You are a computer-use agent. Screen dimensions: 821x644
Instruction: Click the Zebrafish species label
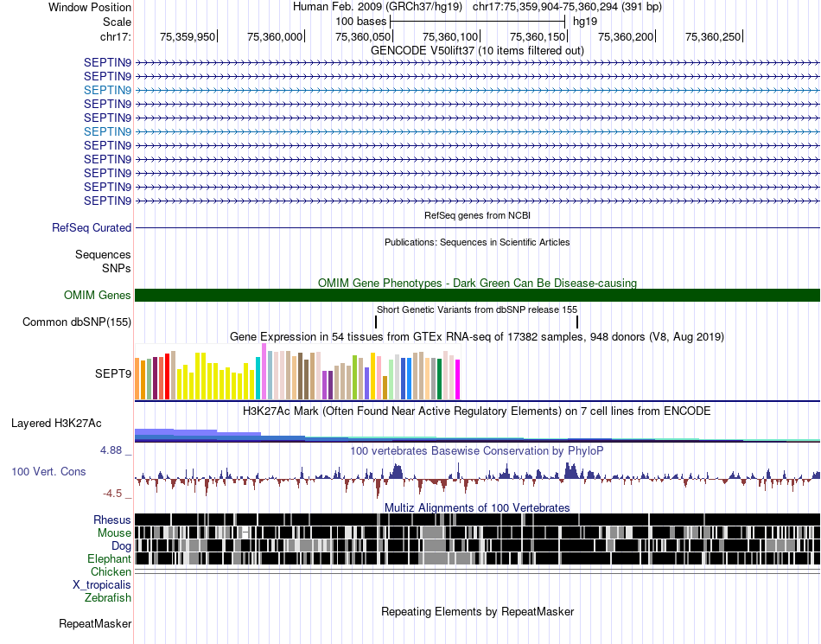click(x=108, y=598)
